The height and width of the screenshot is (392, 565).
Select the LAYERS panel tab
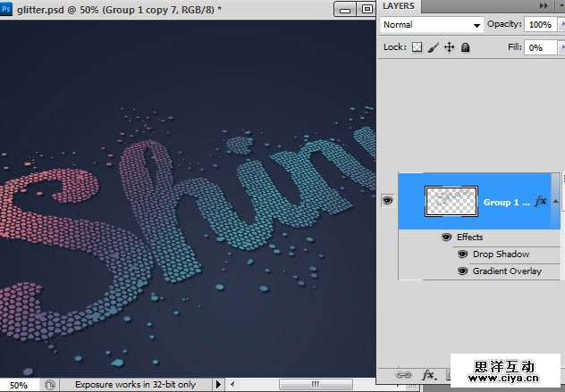(399, 6)
